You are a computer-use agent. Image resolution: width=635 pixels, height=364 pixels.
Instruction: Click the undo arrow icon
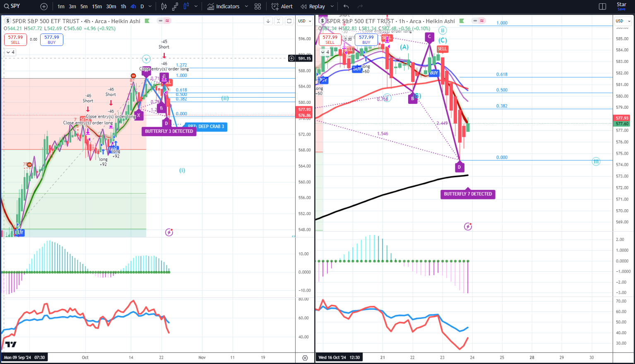[346, 7]
